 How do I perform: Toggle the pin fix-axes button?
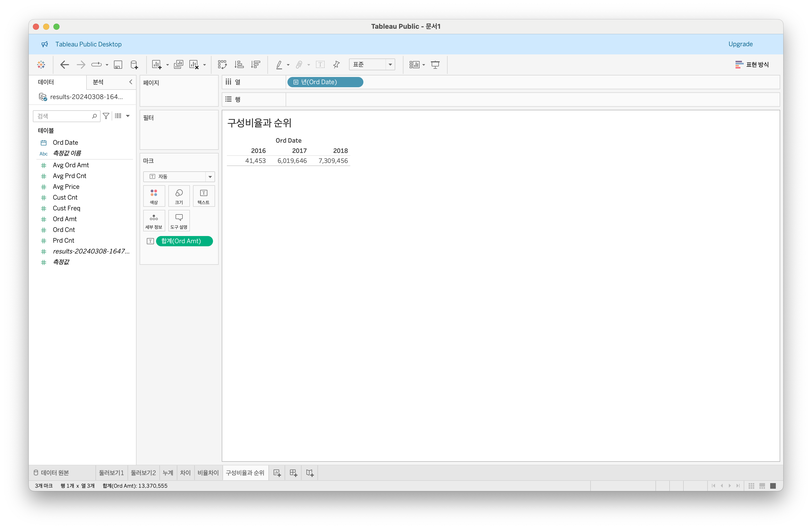pyautogui.click(x=336, y=64)
